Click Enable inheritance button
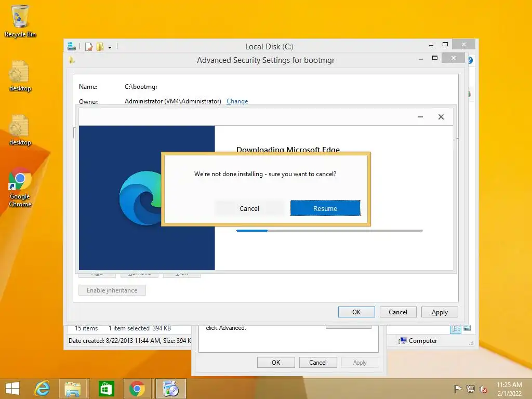 (x=112, y=290)
